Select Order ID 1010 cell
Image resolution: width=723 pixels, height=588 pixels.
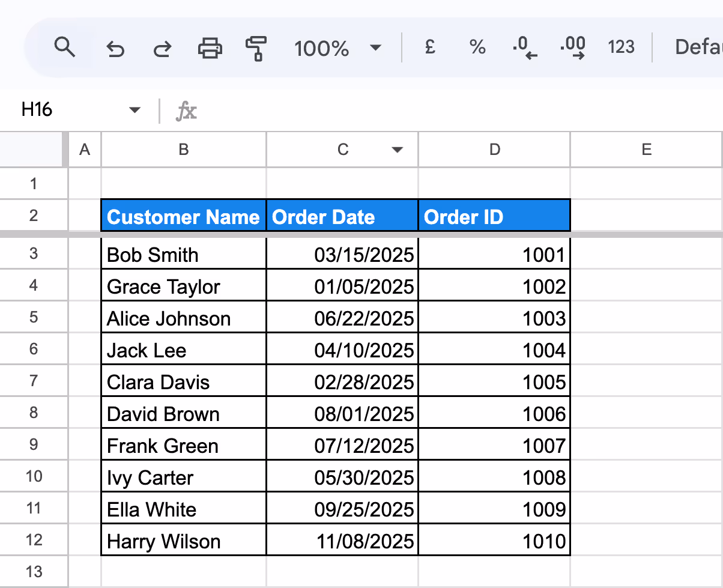494,539
